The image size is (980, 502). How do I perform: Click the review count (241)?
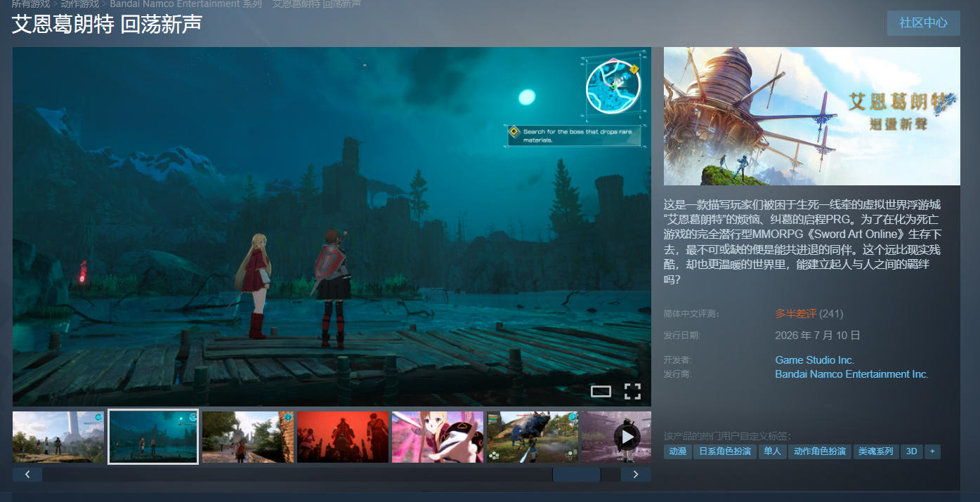point(831,314)
